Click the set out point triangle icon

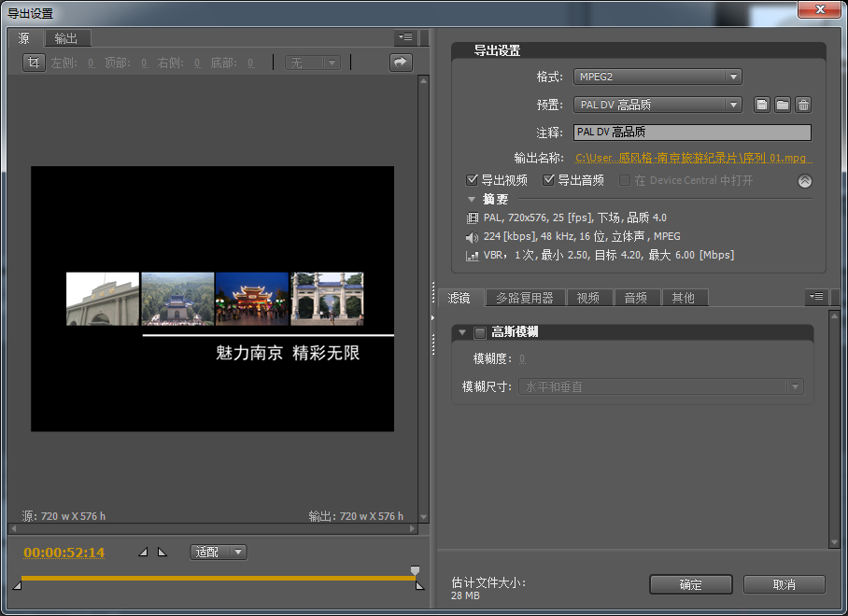point(162,553)
